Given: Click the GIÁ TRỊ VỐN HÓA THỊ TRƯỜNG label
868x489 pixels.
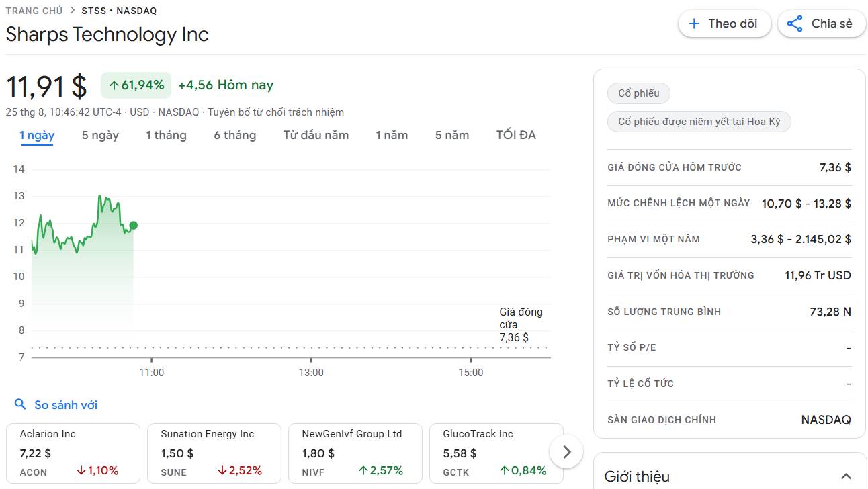Looking at the screenshot, I should tap(681, 275).
